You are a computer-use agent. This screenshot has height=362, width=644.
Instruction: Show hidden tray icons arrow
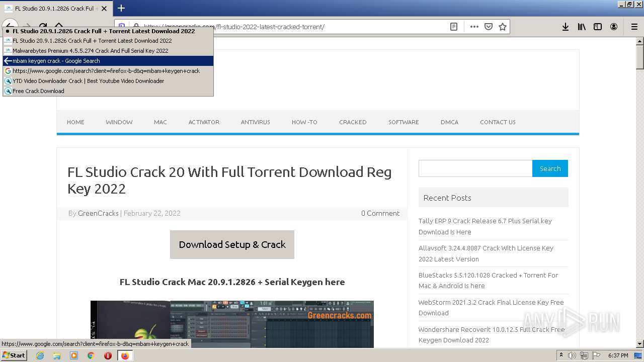(561, 355)
